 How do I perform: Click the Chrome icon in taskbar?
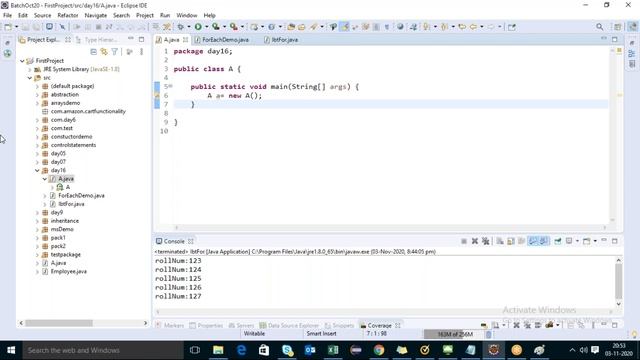point(379,350)
